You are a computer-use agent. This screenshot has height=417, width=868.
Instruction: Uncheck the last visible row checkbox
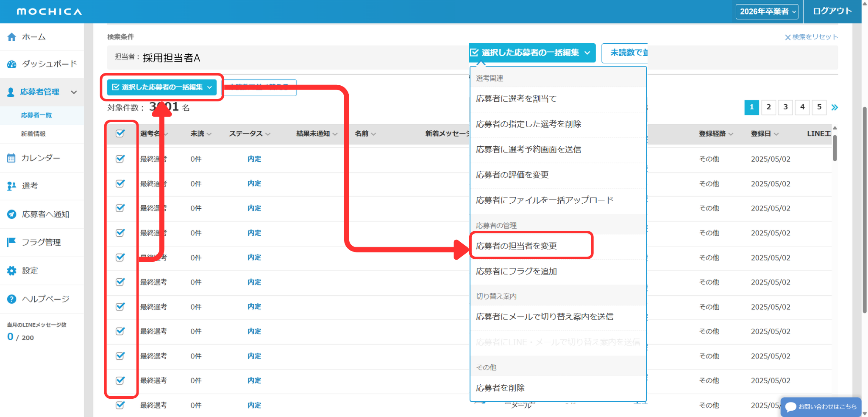[x=120, y=405]
